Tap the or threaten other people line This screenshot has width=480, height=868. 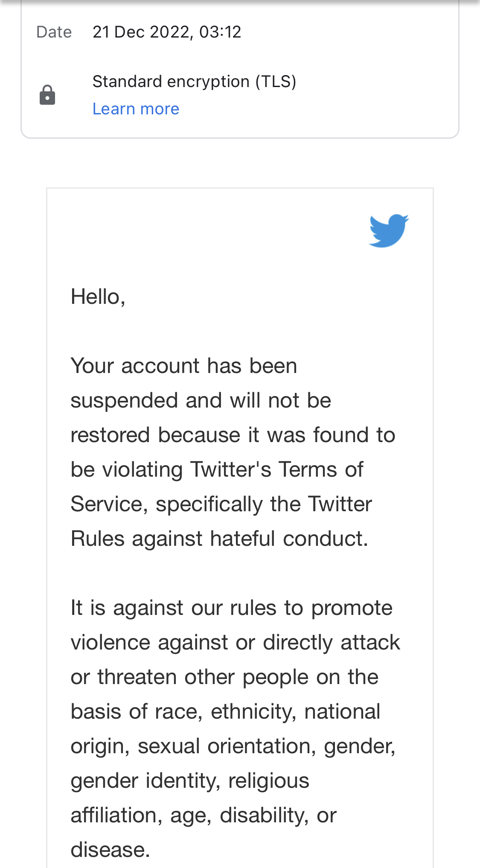click(224, 677)
